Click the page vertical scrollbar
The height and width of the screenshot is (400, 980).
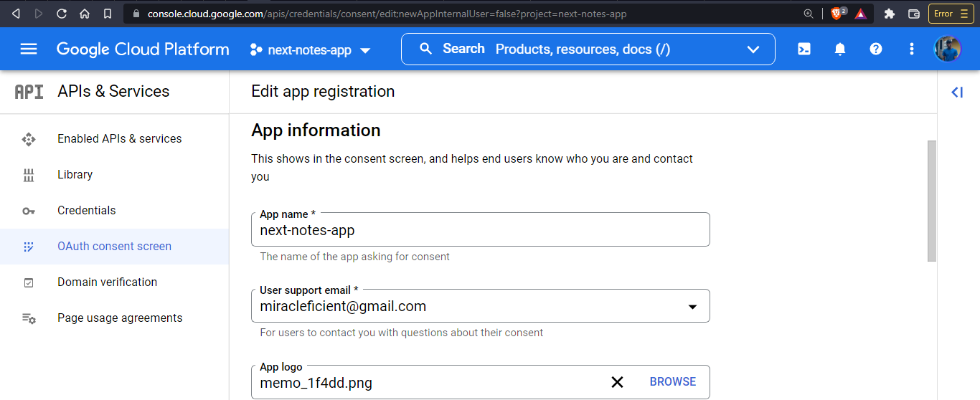pos(932,201)
